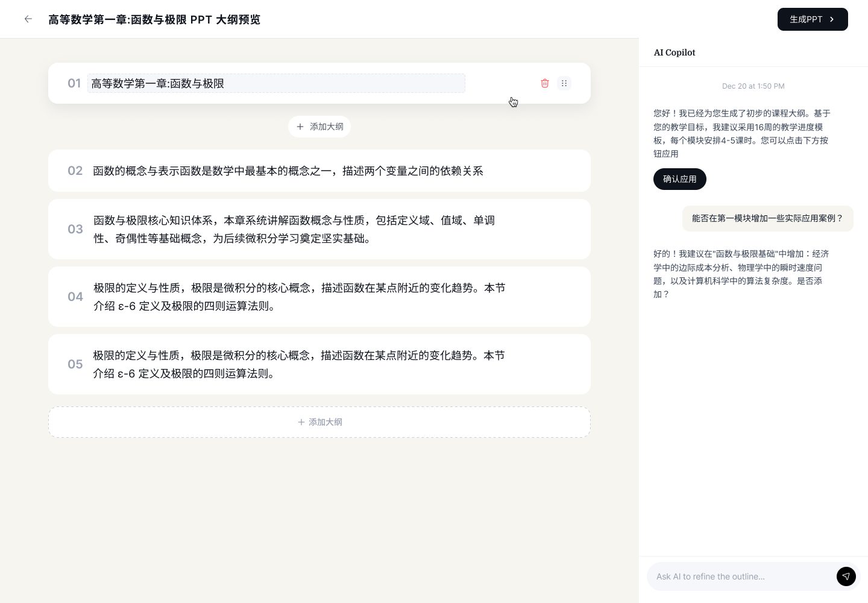Viewport: 868px width, 603px height.
Task: Click the page title 高等数学第一章 PPT 大纲预览
Action: coord(154,19)
